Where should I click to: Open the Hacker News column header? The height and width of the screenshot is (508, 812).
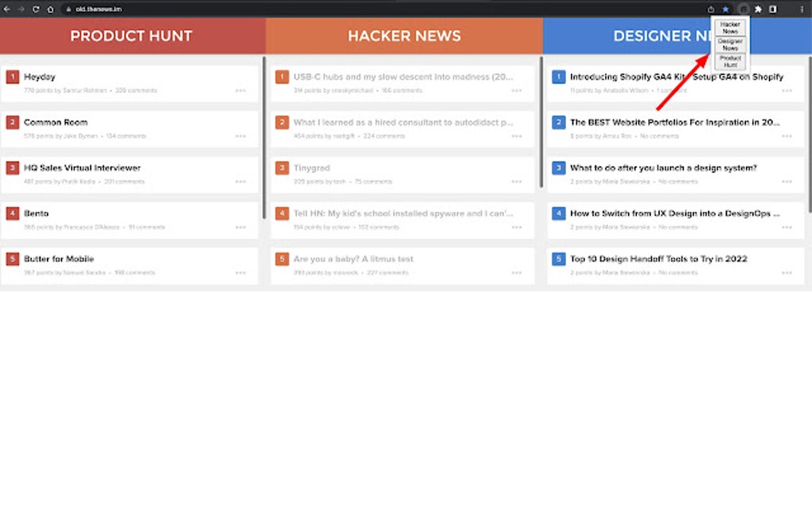[404, 36]
